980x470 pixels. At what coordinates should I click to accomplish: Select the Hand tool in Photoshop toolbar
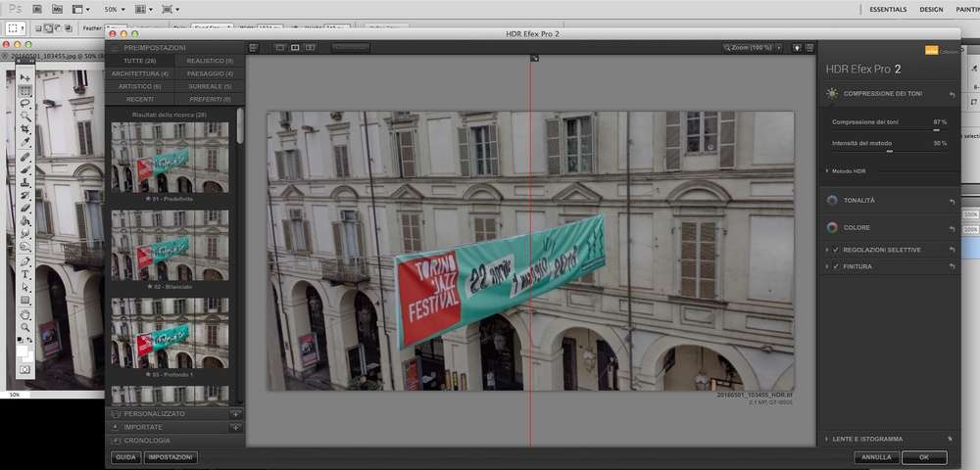pos(25,315)
